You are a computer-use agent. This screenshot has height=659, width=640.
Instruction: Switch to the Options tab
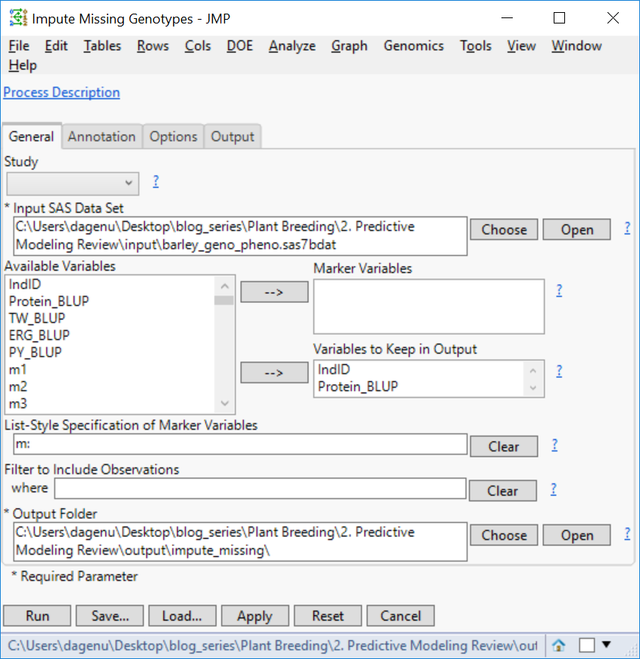(173, 136)
